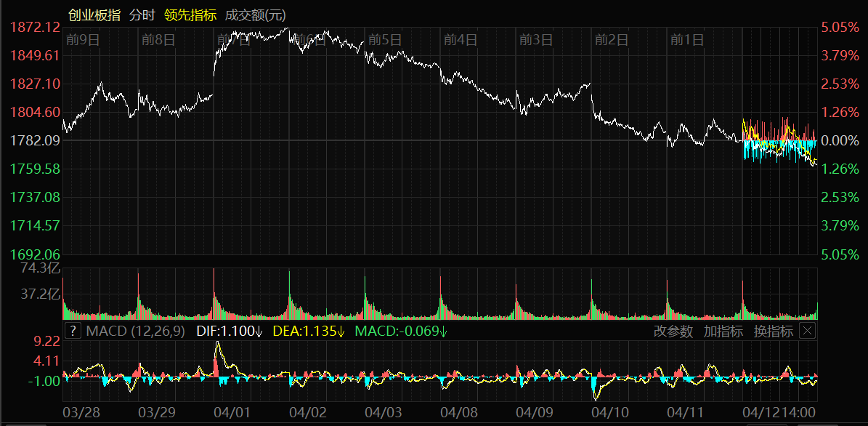
Task: Click 换指标 to switch indicator
Action: click(774, 331)
